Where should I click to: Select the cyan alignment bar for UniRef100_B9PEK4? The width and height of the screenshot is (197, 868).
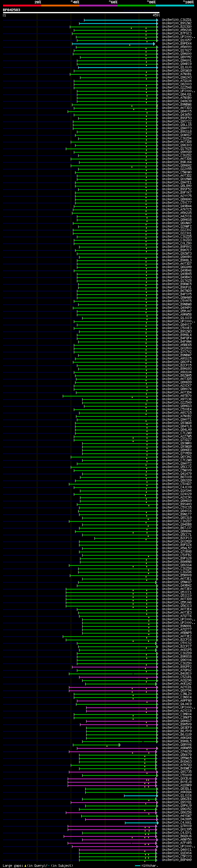(x=114, y=44)
